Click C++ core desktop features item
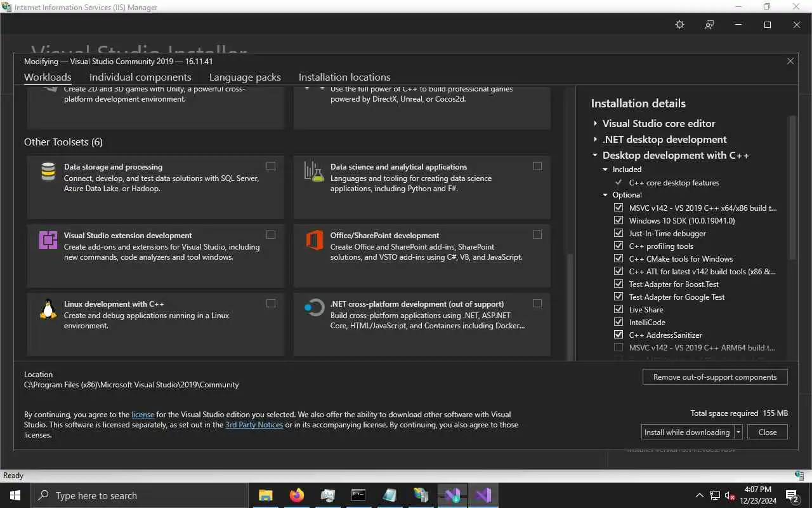812x508 pixels. [x=674, y=183]
